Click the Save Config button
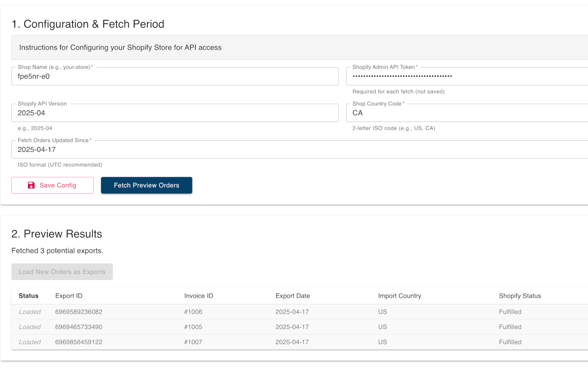588x368 pixels. coord(52,185)
